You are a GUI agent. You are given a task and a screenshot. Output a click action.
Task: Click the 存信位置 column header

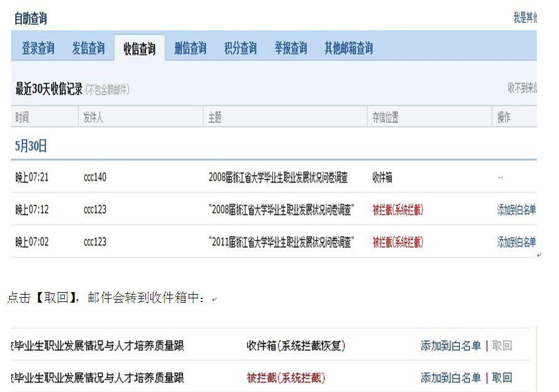click(x=385, y=118)
